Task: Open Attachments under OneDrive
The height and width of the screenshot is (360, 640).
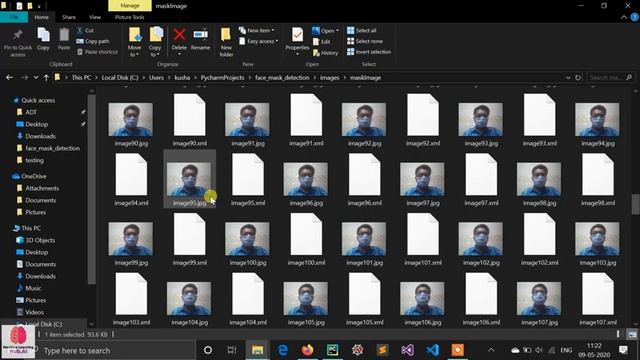Action: 42,188
